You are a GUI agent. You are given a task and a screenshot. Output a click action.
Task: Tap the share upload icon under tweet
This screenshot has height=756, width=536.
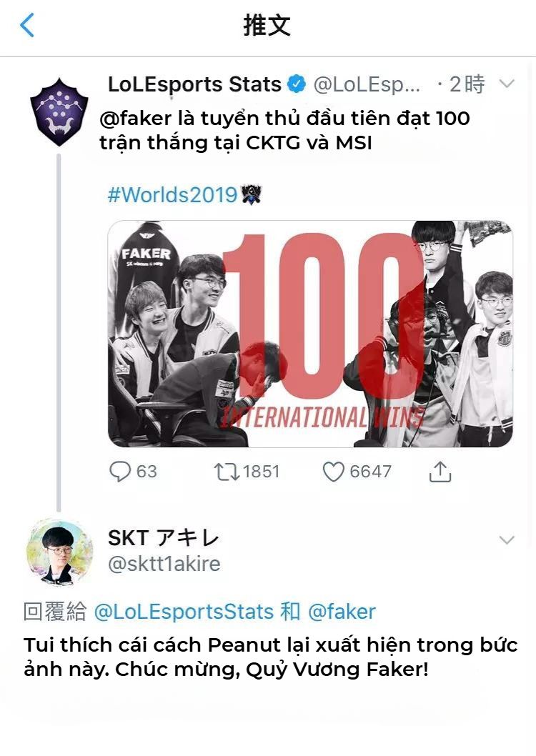440,472
